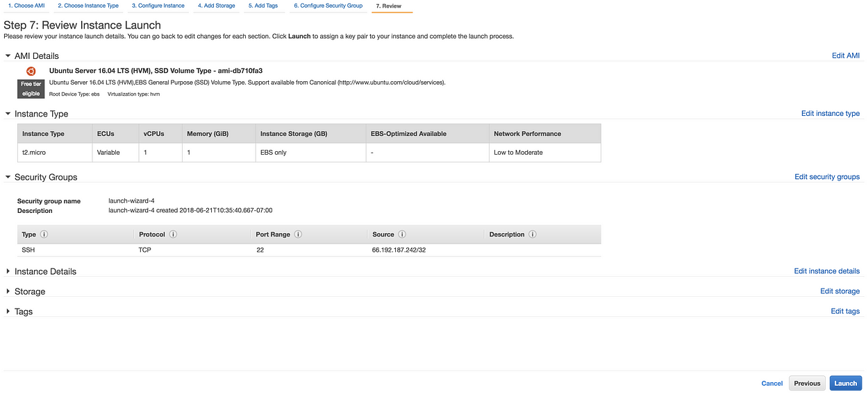Click the info icon next to Protocol
This screenshot has height=394, width=868.
click(173, 234)
